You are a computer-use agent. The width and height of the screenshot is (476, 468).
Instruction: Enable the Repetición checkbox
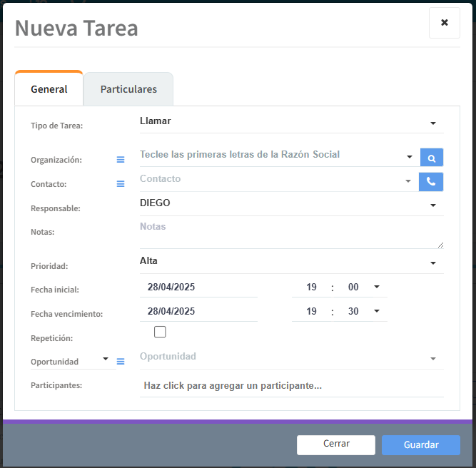160,332
